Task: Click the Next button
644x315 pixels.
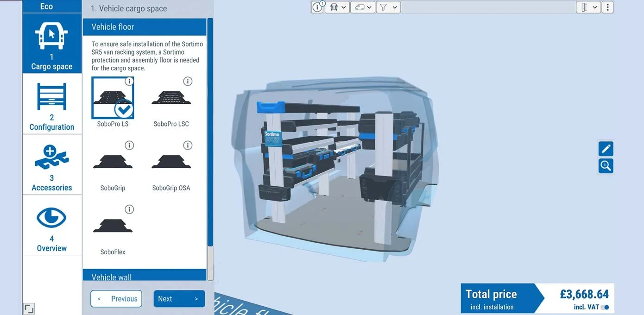Action: click(179, 299)
